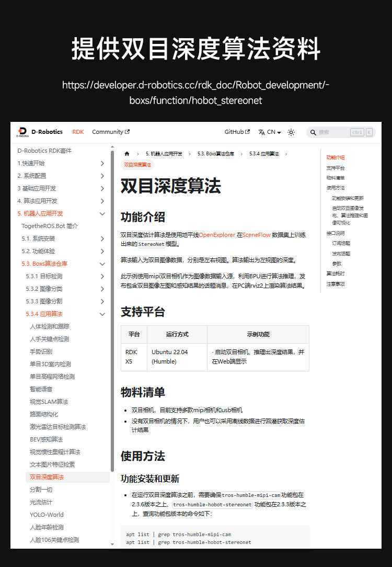This screenshot has width=392, height=567.
Task: Open the GitHub external link
Action: click(237, 132)
